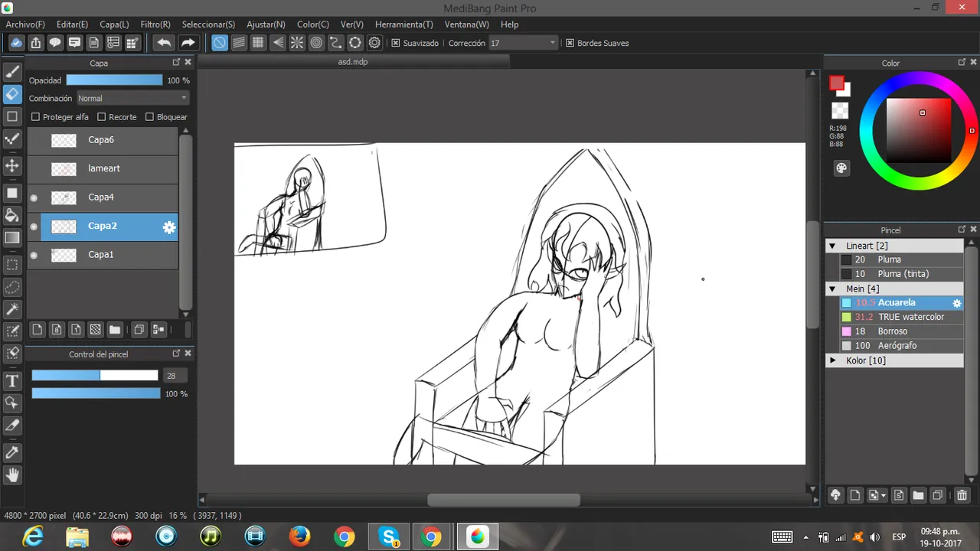Select the Bucket fill tool
The image size is (980, 551).
pyautogui.click(x=12, y=215)
